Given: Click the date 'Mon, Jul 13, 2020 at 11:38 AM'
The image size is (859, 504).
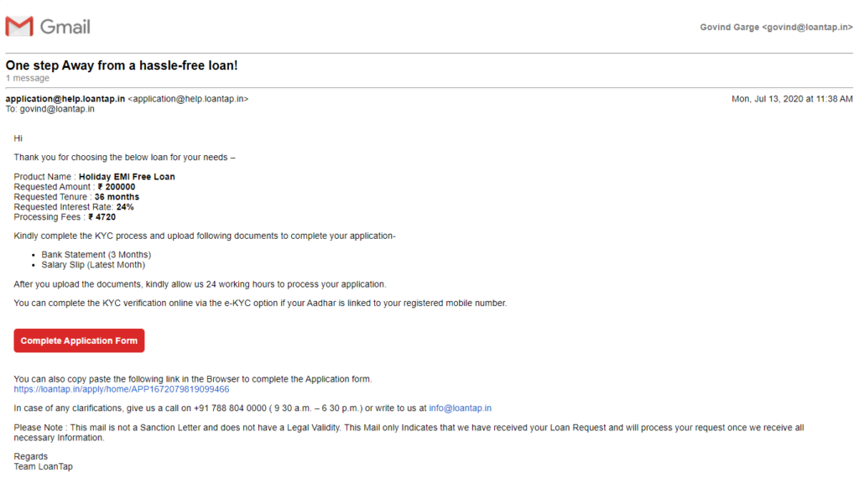Looking at the screenshot, I should [x=792, y=99].
